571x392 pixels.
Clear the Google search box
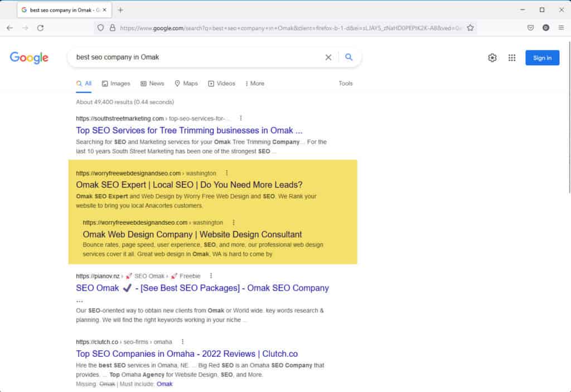pos(328,57)
